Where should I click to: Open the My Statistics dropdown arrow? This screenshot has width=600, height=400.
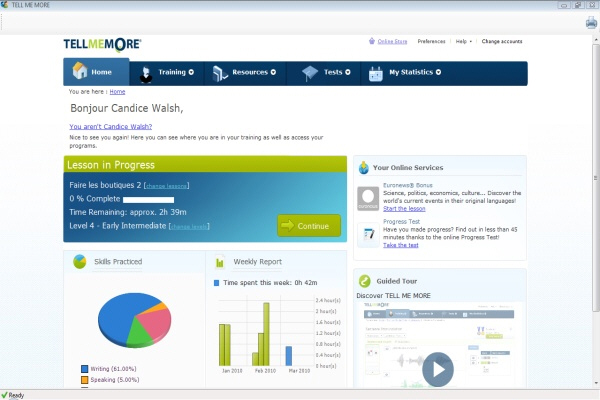[x=438, y=72]
